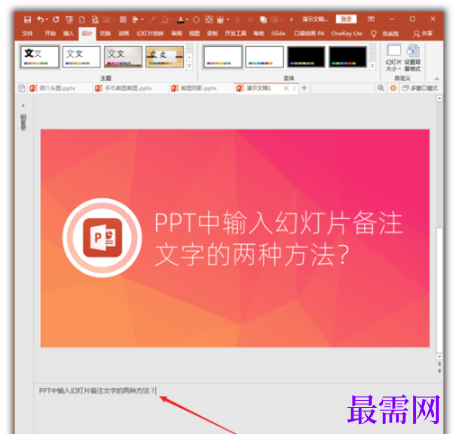Click the New blank document icon
459x441 pixels.
(82, 20)
